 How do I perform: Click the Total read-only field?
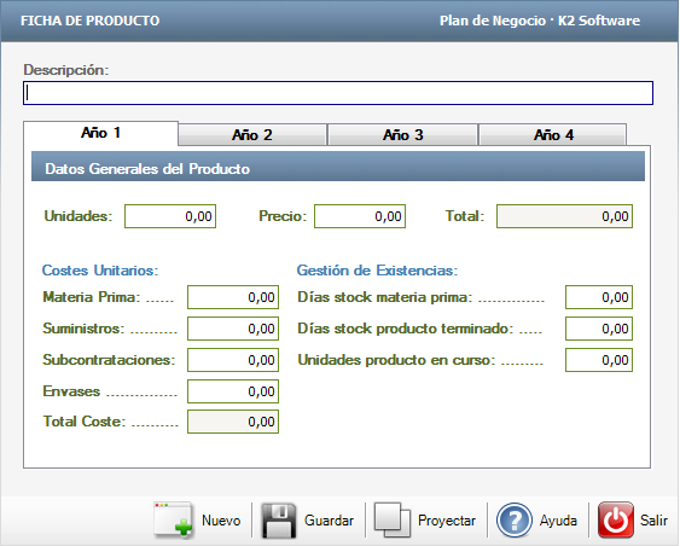point(564,216)
